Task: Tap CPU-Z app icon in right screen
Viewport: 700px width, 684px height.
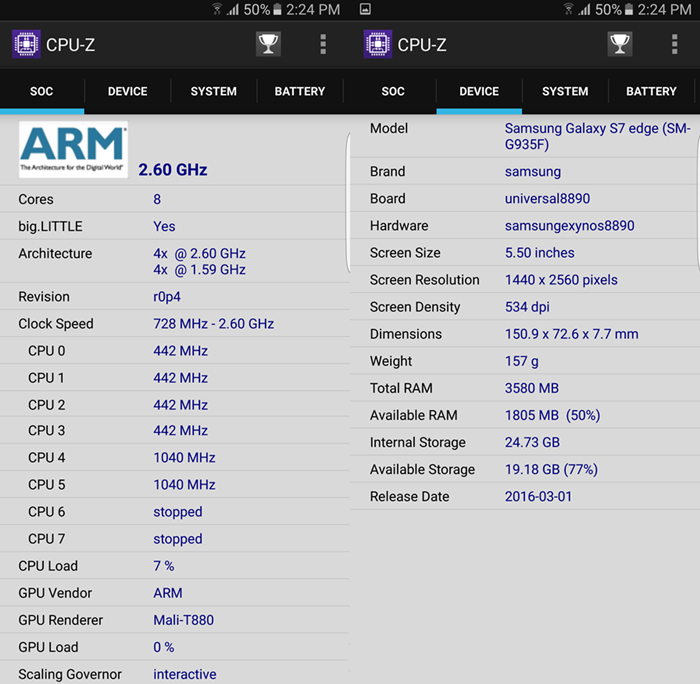Action: 378,44
